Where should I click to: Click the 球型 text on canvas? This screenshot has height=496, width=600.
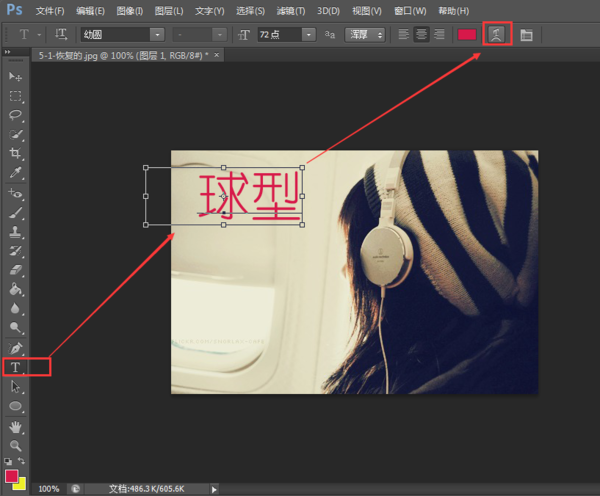(249, 196)
